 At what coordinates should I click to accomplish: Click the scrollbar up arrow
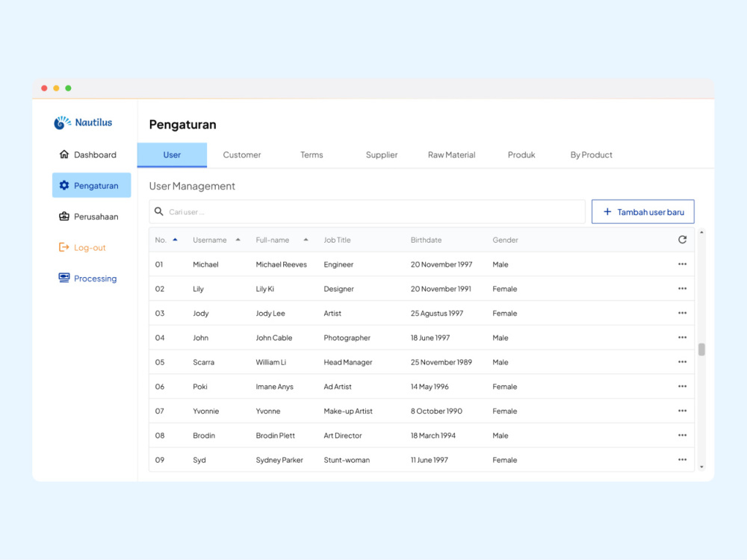coord(701,232)
